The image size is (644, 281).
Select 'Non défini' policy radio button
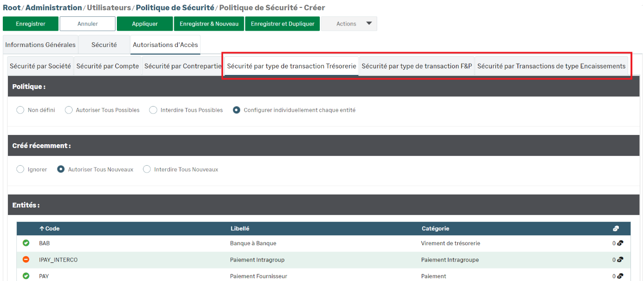coord(20,110)
